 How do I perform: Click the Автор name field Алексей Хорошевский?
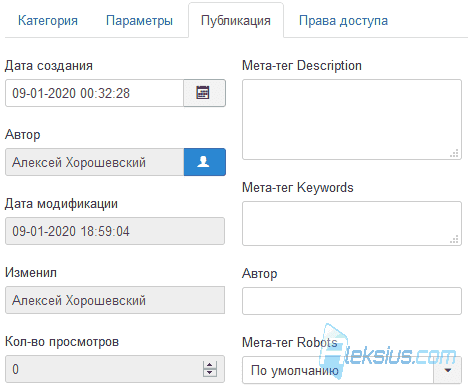pyautogui.click(x=94, y=162)
